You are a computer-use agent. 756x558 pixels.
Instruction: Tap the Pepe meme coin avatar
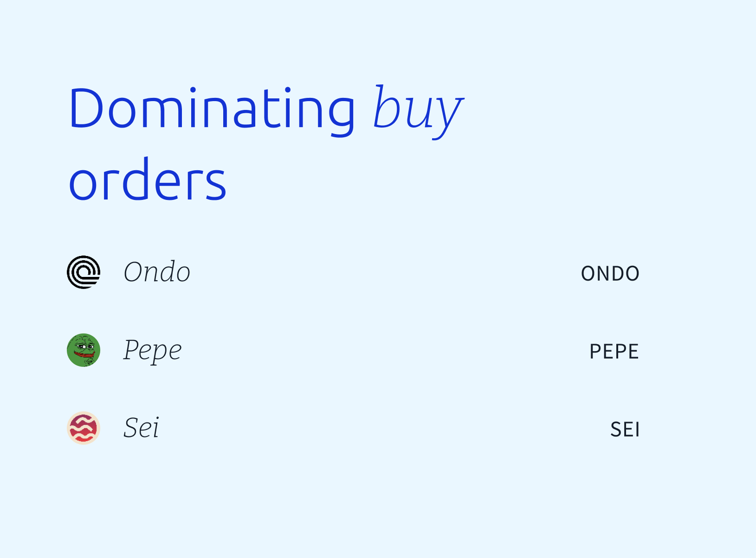point(84,350)
